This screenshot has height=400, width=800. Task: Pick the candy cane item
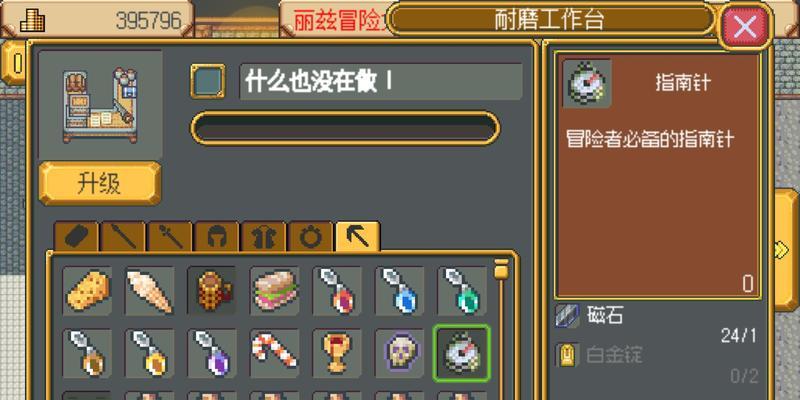tap(274, 353)
